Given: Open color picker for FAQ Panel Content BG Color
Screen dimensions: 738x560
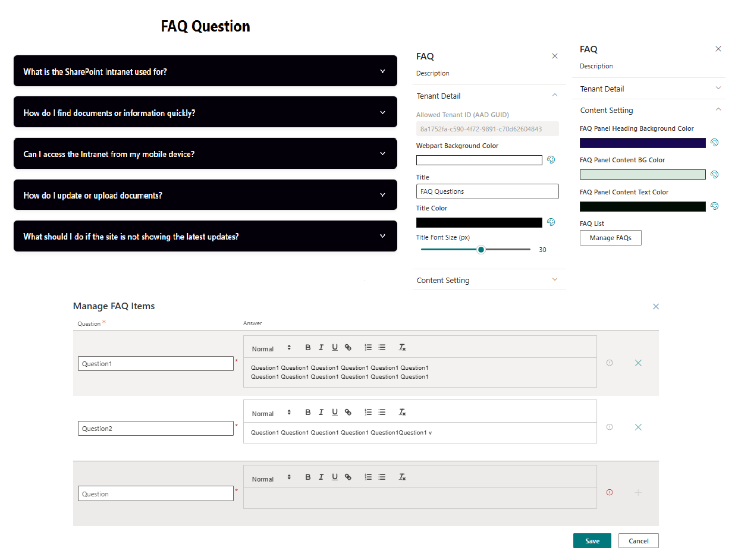Looking at the screenshot, I should coord(715,174).
